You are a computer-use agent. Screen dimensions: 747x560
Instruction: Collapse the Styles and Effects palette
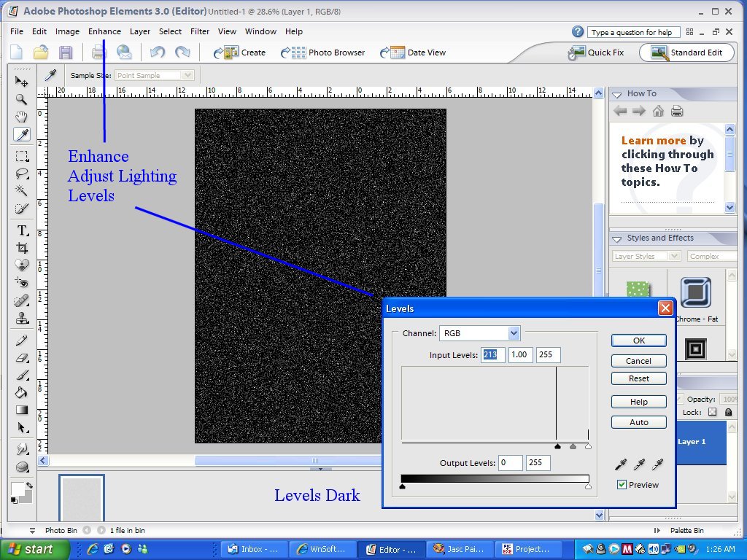point(616,238)
